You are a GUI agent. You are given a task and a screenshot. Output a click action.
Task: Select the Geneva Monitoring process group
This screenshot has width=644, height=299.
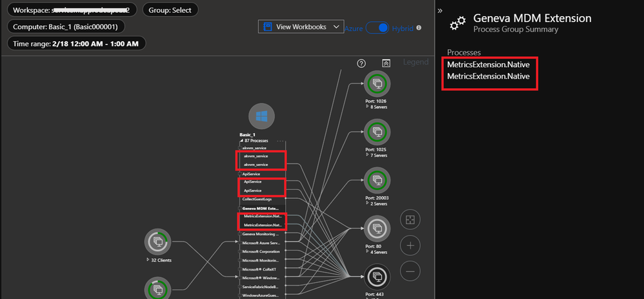(x=261, y=234)
